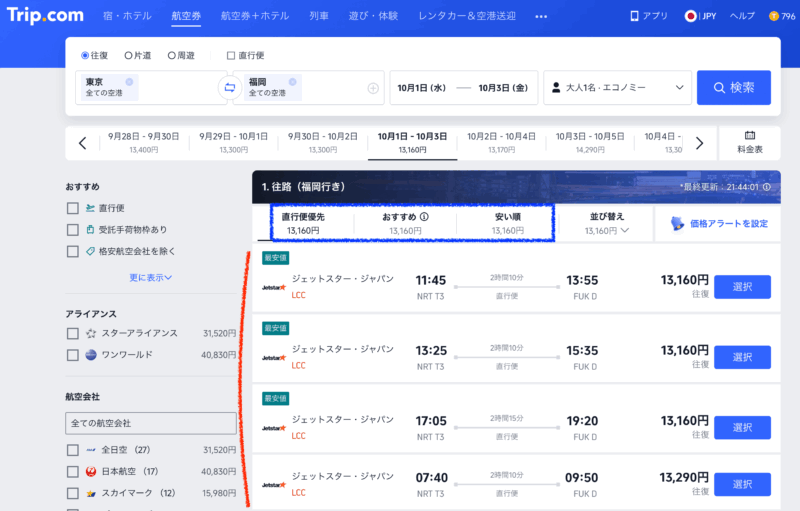This screenshot has height=511, width=800.
Task: Enable 受託手荷物枠あり filter
Action: point(72,230)
